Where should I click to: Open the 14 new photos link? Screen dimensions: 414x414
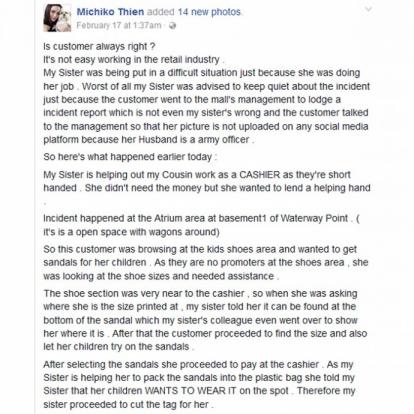[209, 12]
